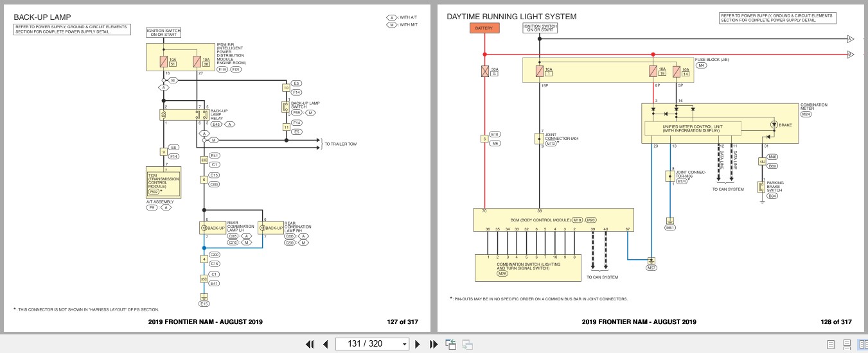Click the E15 ground symbol

pyautogui.click(x=204, y=297)
